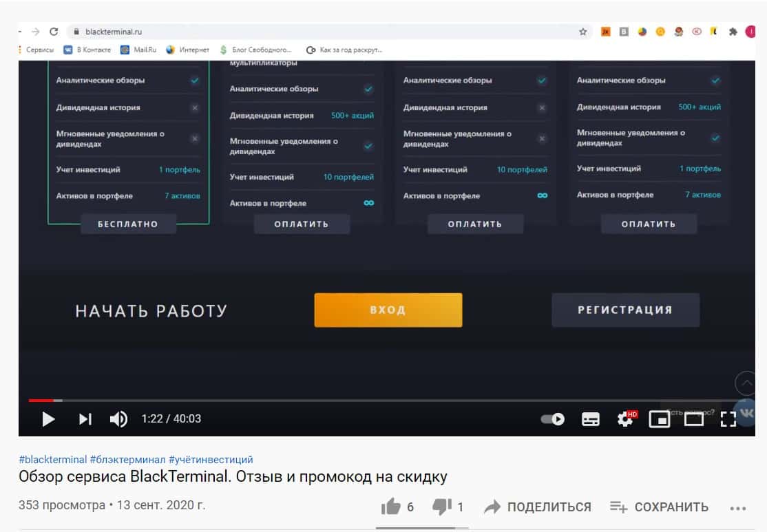Play the video

click(48, 419)
